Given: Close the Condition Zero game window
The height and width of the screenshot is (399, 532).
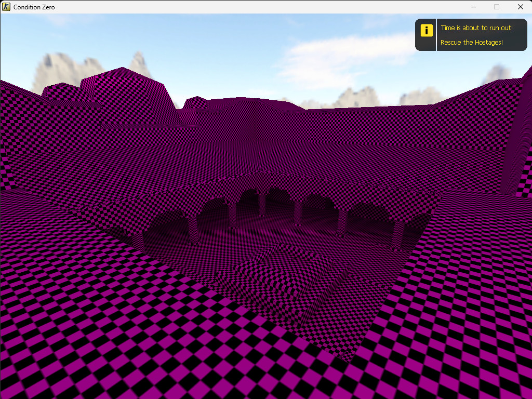Looking at the screenshot, I should tap(520, 7).
